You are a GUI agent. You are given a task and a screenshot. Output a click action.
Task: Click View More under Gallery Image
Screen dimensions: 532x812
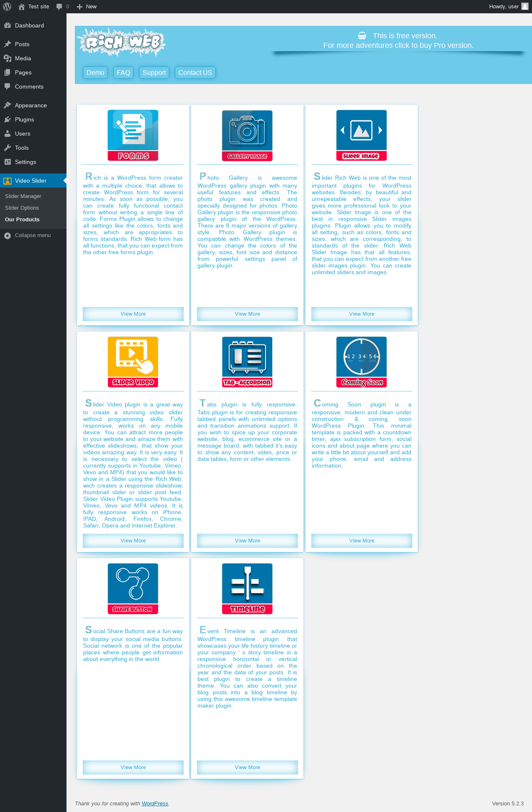[247, 314]
